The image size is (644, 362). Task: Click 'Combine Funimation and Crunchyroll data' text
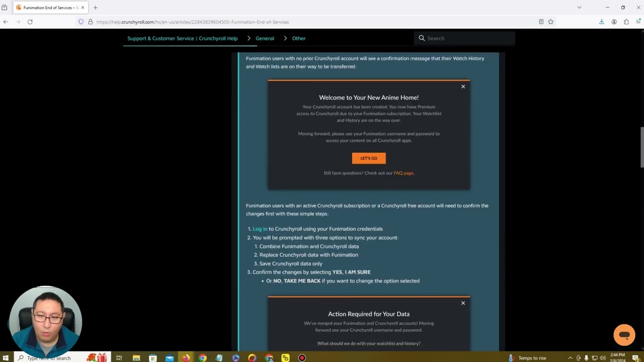pyautogui.click(x=309, y=246)
